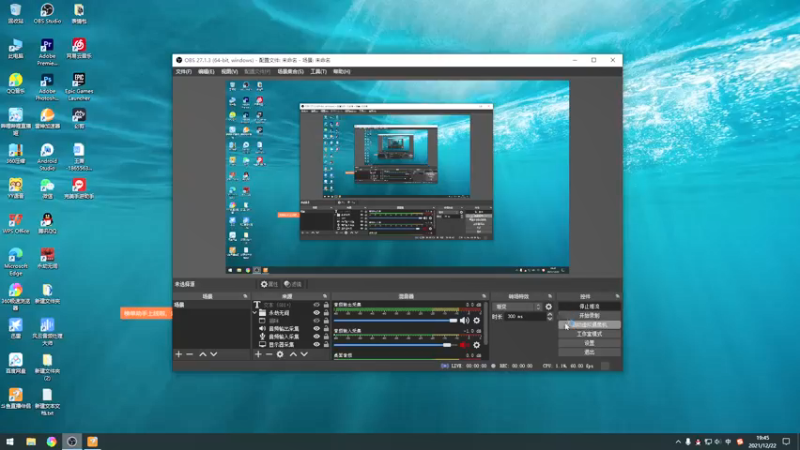This screenshot has height=450, width=800.
Task: Open the File menu in OBS
Action: pyautogui.click(x=183, y=72)
